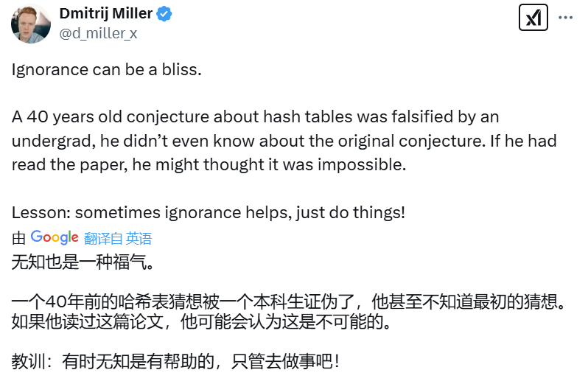
Task: Click the line "Lesson: sometimes ignorance helps"
Action: coord(208,212)
